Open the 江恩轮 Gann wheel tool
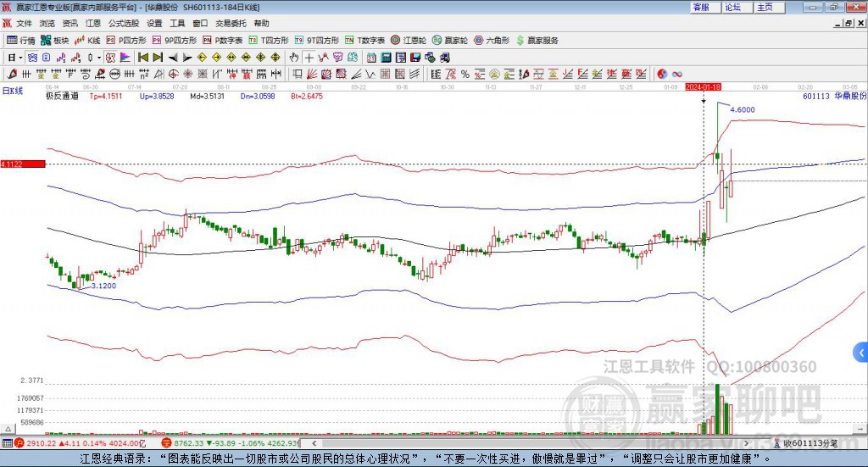This screenshot has height=467, width=868. coord(409,40)
